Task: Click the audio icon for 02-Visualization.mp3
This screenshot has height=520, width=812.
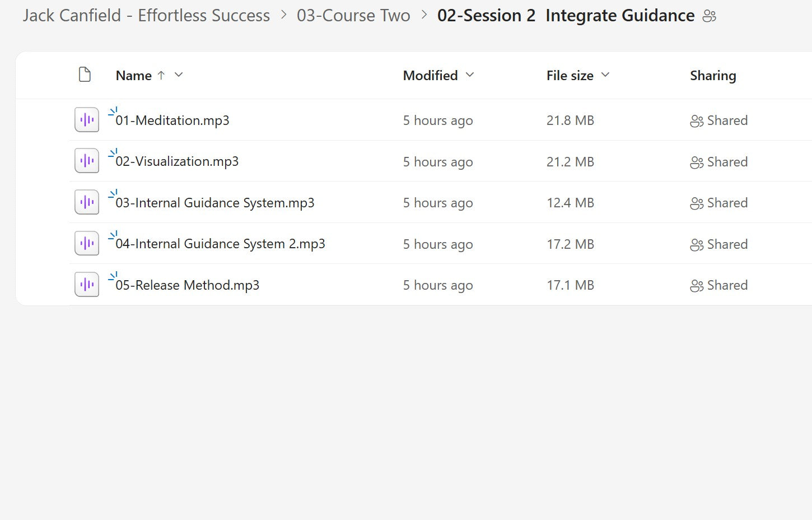Action: click(x=86, y=160)
